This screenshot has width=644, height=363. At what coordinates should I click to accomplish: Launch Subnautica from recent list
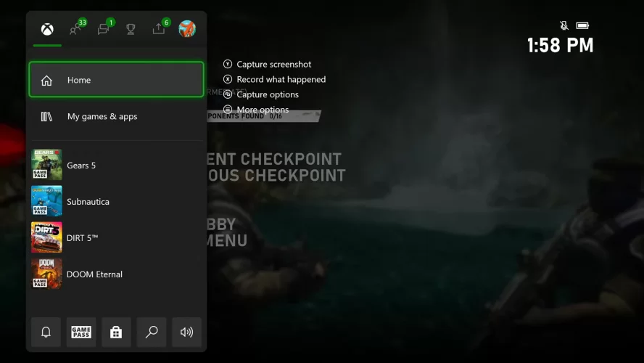(116, 201)
